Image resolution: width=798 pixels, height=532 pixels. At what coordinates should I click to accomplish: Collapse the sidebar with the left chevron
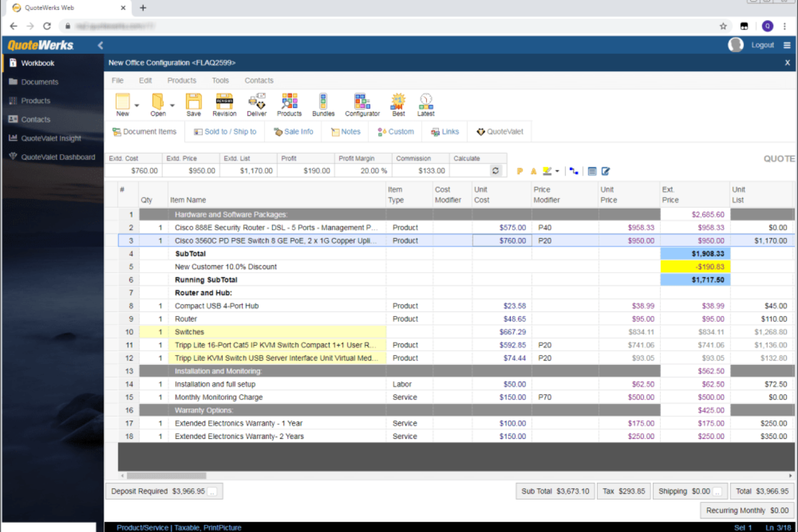pyautogui.click(x=100, y=45)
